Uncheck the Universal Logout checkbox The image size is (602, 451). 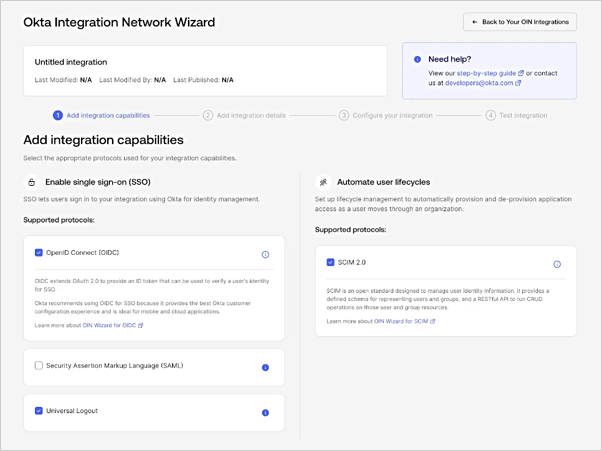(39, 411)
